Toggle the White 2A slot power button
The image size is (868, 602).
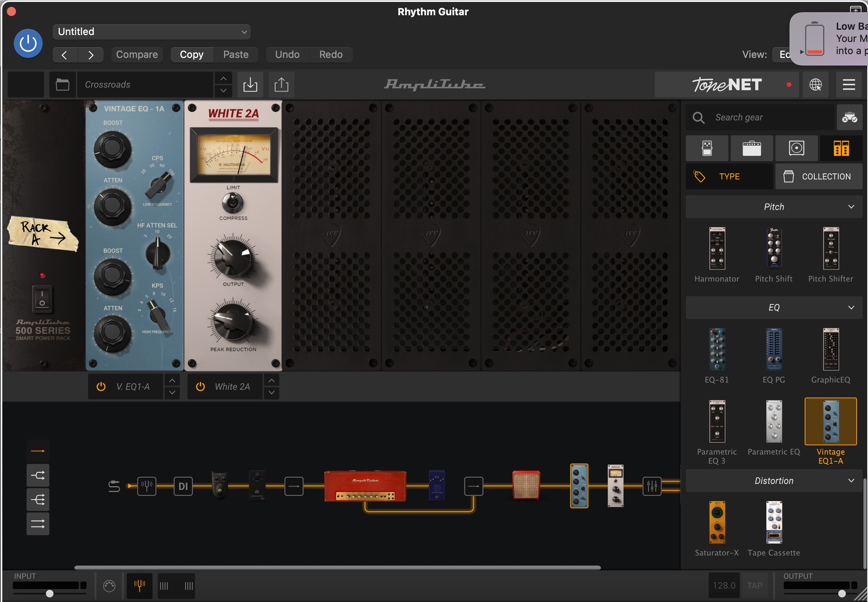click(200, 387)
